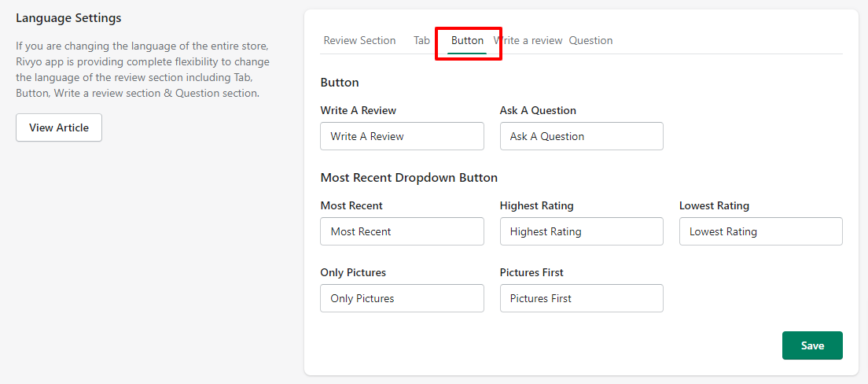Select the highlighted Button tab
Image resolution: width=868 pixels, height=384 pixels.
[x=467, y=40]
